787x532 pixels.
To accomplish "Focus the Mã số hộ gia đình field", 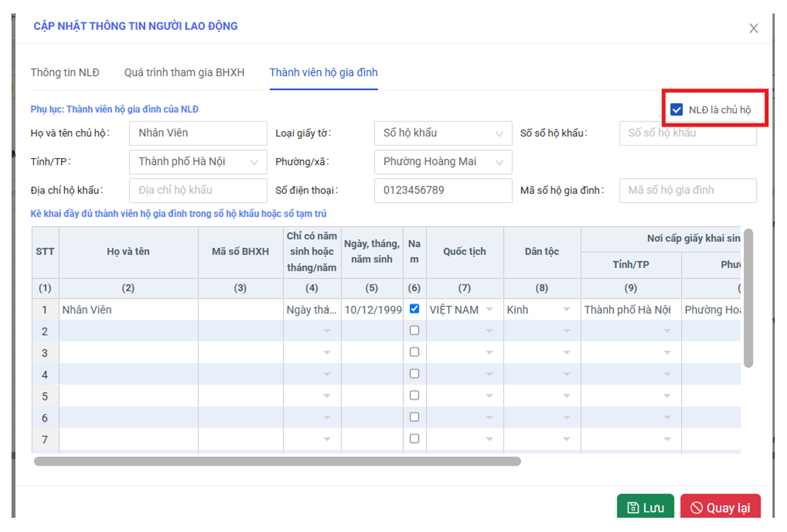I will [x=687, y=191].
